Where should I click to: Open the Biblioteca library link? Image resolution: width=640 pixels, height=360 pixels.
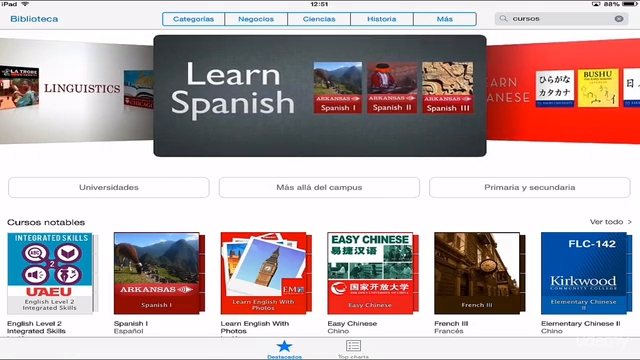(x=34, y=19)
